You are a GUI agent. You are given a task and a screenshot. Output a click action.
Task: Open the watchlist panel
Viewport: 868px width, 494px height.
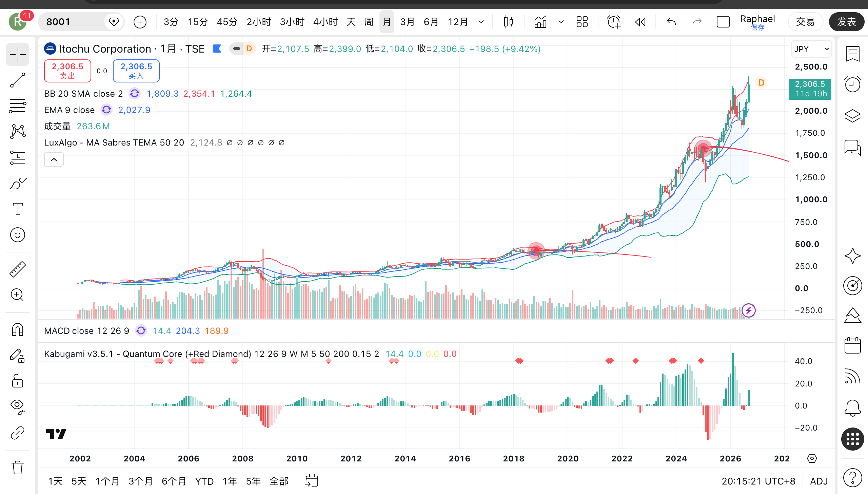click(x=852, y=54)
